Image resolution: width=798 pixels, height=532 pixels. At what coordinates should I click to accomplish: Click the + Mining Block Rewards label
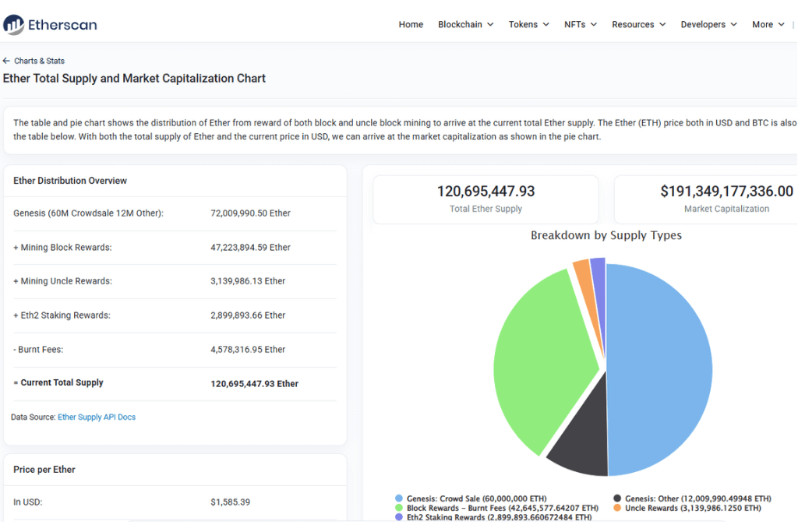tap(62, 247)
